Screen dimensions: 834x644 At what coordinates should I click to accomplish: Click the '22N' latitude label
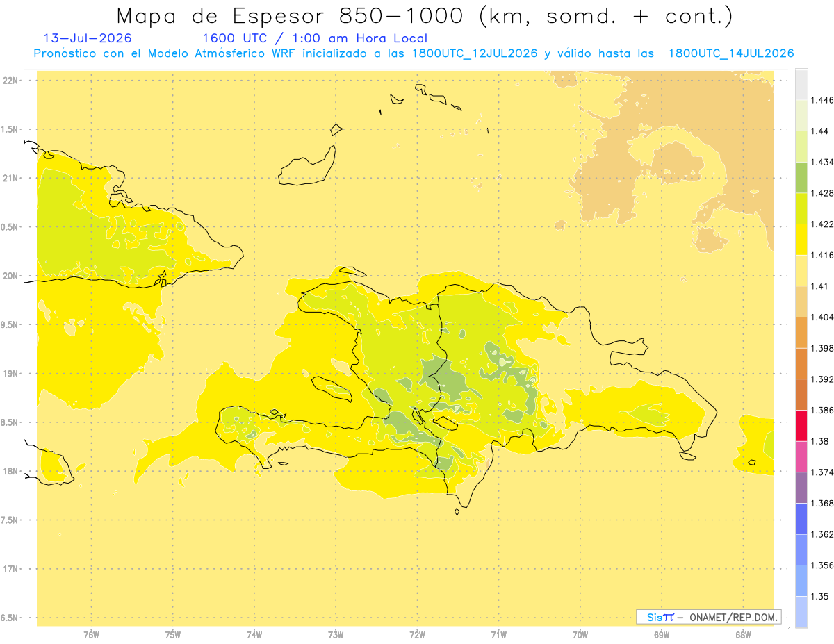(x=11, y=81)
